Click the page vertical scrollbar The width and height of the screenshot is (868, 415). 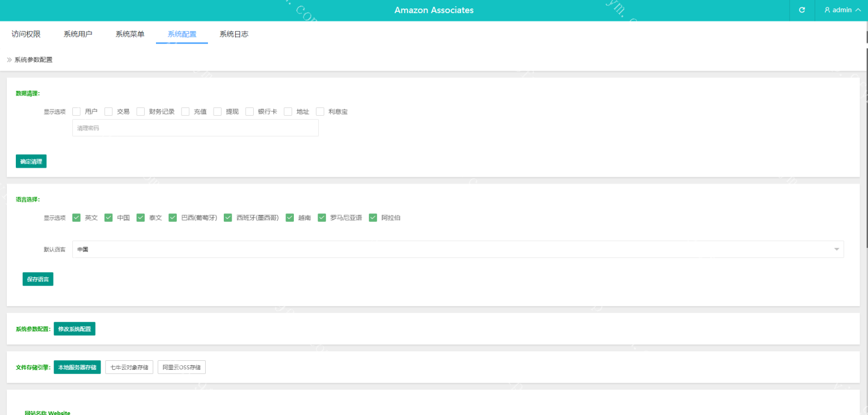pyautogui.click(x=866, y=141)
